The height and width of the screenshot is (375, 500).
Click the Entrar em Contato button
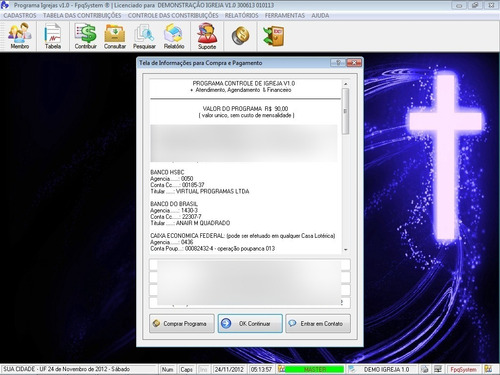click(x=318, y=323)
